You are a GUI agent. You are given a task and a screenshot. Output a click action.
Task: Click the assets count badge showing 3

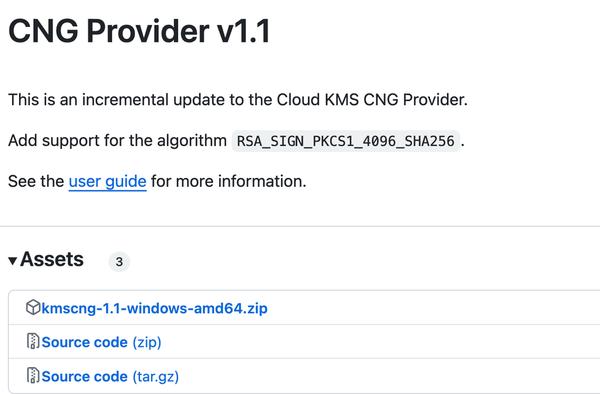pyautogui.click(x=119, y=262)
